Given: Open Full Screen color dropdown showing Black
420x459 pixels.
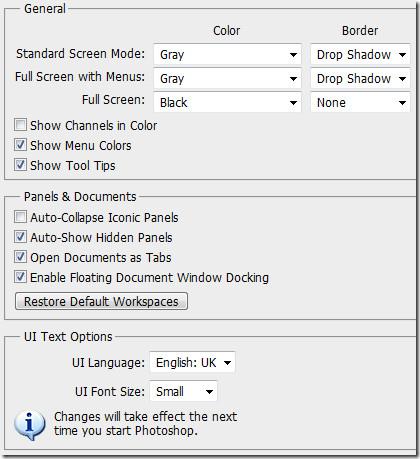Looking at the screenshot, I should [x=227, y=103].
